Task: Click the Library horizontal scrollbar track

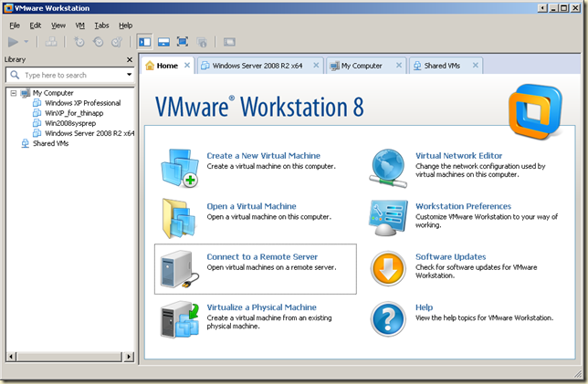Action: point(69,357)
